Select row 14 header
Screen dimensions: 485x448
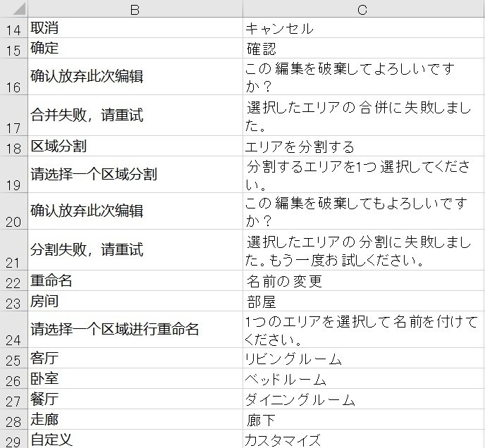13,27
